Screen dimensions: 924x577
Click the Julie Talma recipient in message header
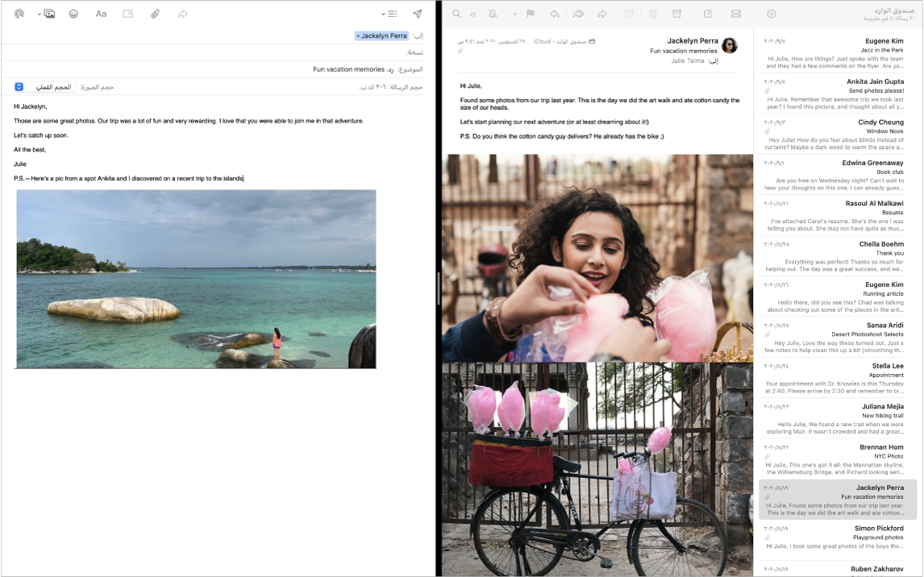pos(687,60)
